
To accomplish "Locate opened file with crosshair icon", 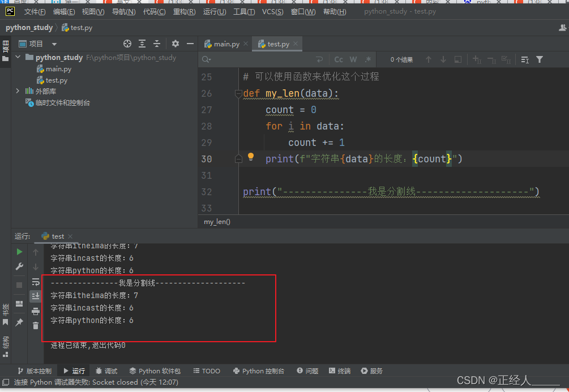I will (x=127, y=44).
